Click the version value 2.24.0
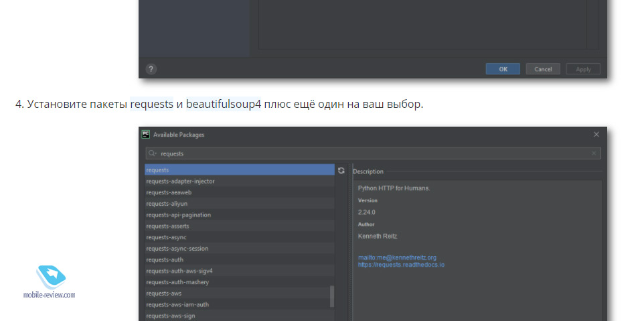Viewport: 644px width, 321px height. [x=367, y=212]
